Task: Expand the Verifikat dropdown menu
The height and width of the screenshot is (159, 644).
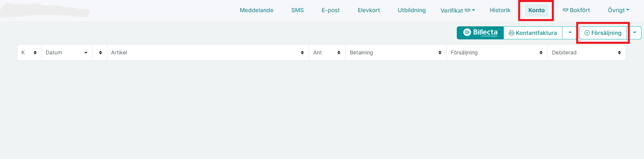Action: pyautogui.click(x=458, y=10)
